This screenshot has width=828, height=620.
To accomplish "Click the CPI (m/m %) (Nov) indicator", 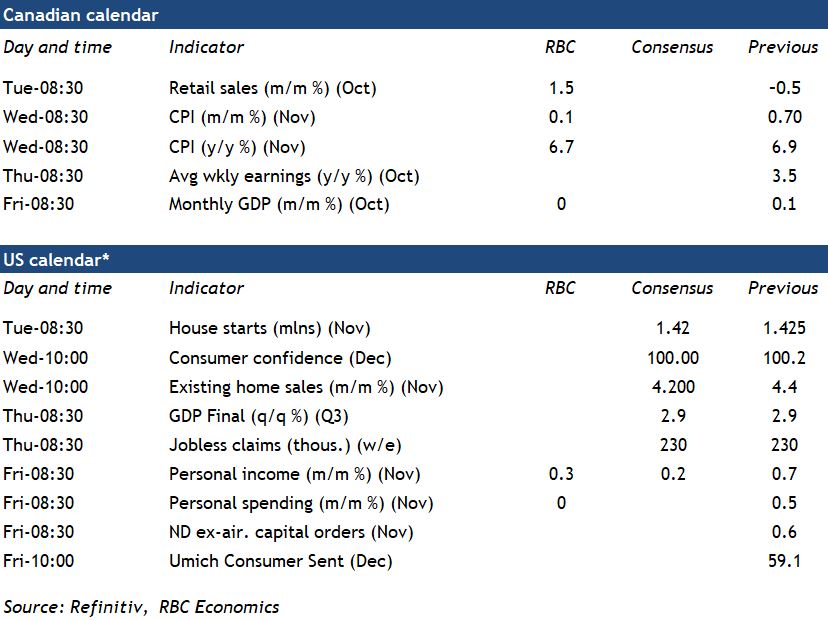I will click(x=242, y=117).
